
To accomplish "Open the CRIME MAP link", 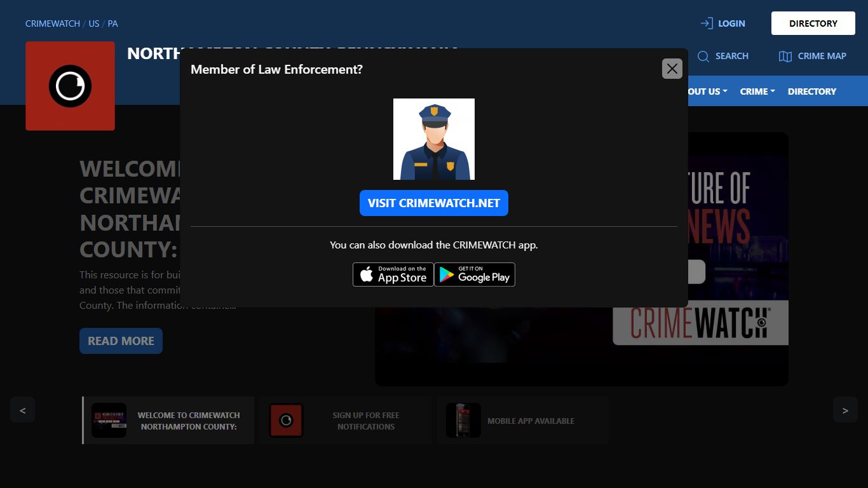I will pyautogui.click(x=822, y=56).
